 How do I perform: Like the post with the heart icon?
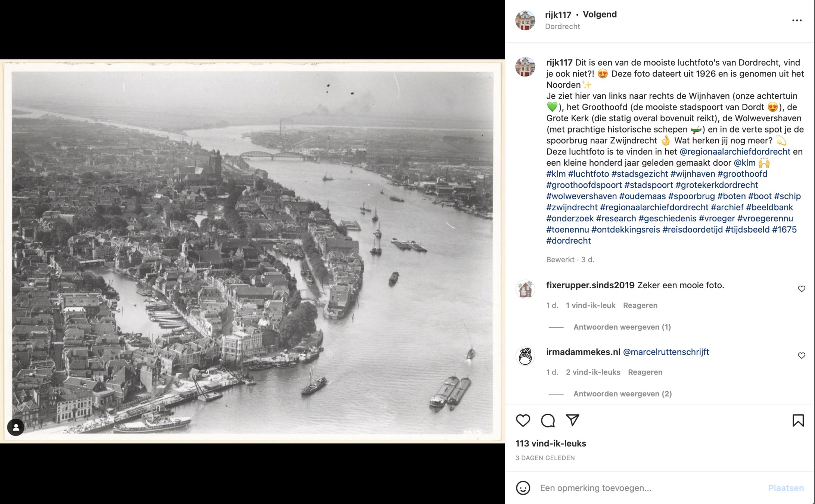(523, 420)
